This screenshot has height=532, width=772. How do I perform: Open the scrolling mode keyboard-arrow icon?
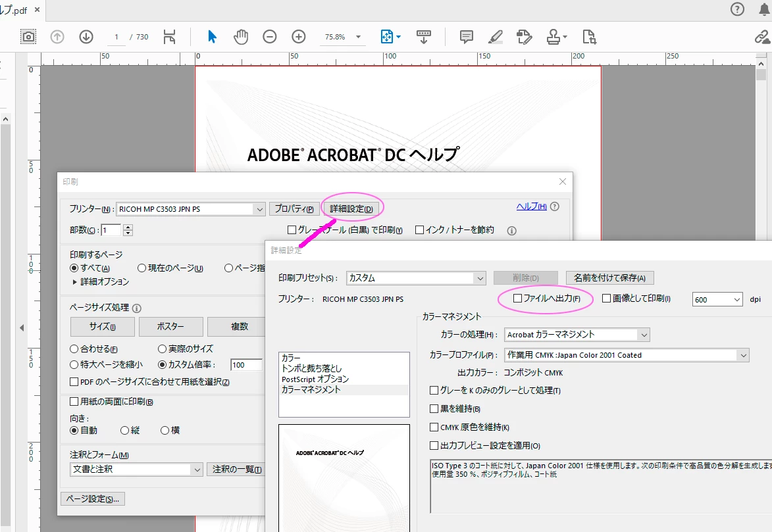[x=423, y=37]
